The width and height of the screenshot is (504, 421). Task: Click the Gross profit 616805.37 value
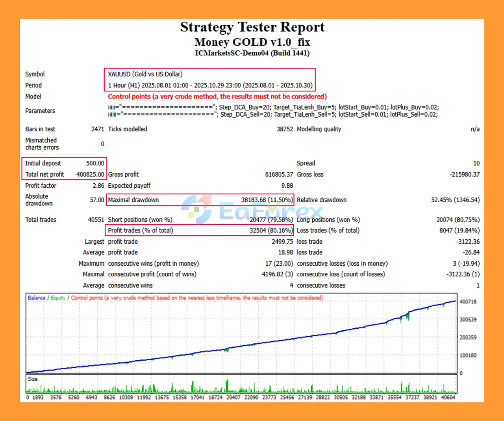[279, 174]
